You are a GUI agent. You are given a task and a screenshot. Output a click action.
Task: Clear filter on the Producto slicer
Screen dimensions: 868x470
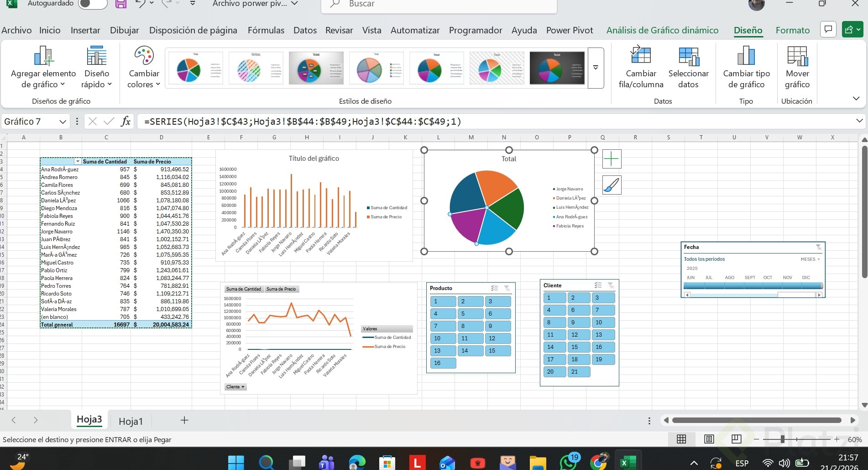point(507,288)
